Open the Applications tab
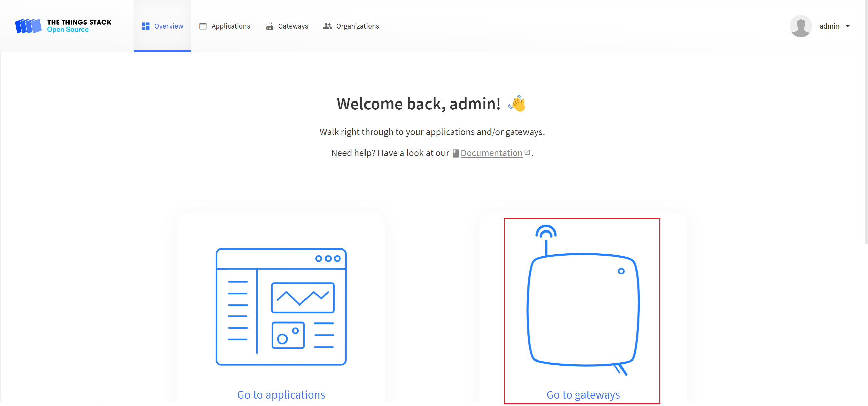868x406 pixels. pyautogui.click(x=231, y=26)
